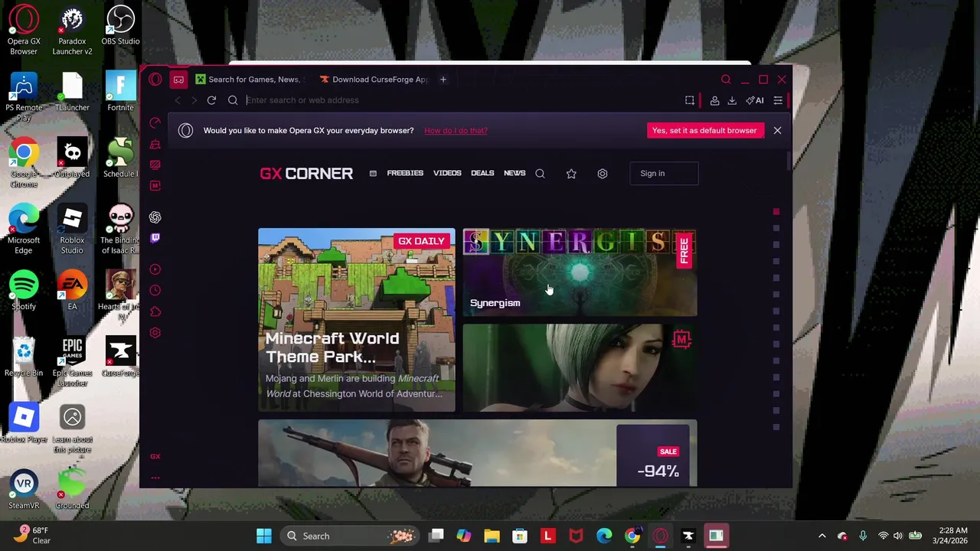Open the downloads icon in toolbar
The height and width of the screenshot is (551, 980).
point(732,100)
